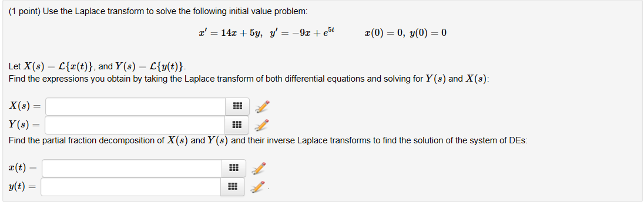Open the equation grid palette beside X(s) field
Image resolution: width=644 pixels, height=205 pixels.
coord(237,106)
